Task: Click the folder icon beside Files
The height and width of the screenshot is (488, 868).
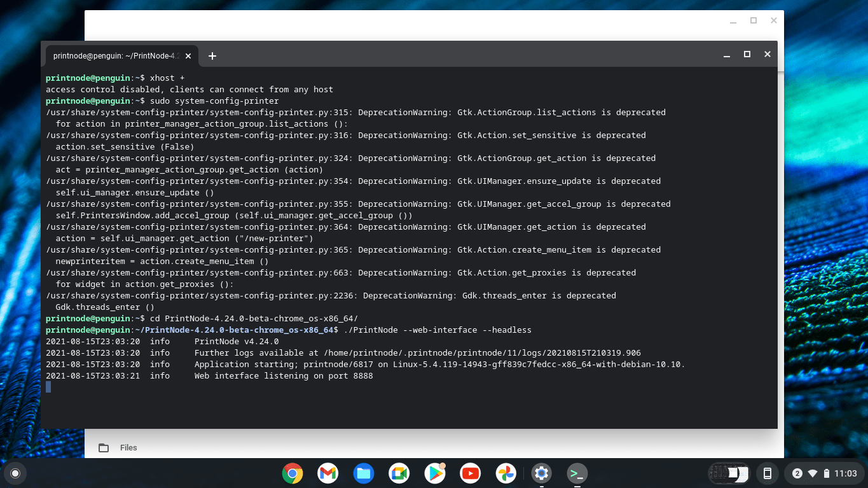Action: click(104, 448)
